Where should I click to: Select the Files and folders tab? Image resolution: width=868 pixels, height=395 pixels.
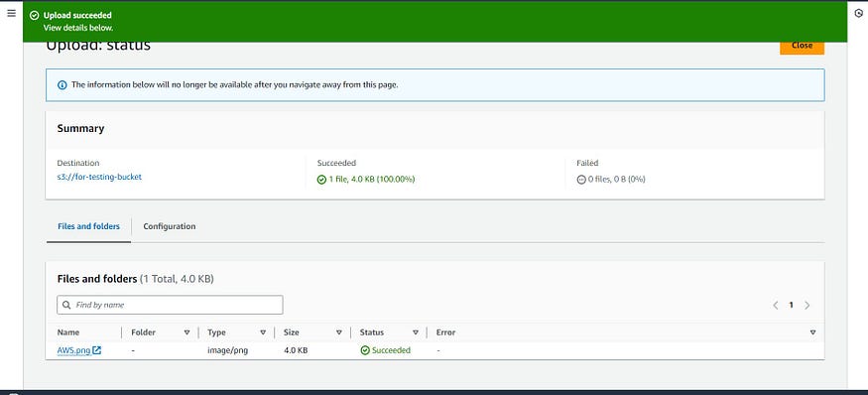tap(88, 226)
